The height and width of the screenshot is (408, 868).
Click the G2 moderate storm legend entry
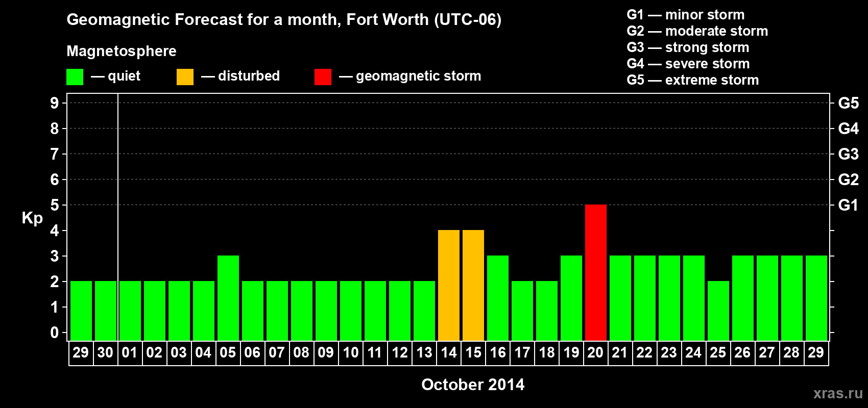tap(697, 31)
